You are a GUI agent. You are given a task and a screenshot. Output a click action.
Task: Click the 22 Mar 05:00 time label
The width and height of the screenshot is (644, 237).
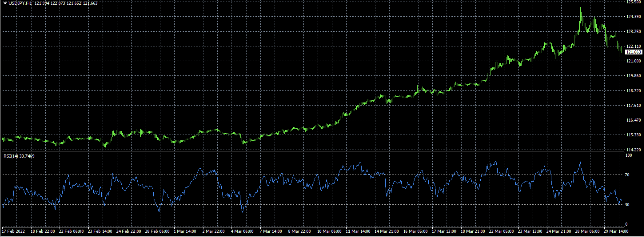[x=501, y=231]
